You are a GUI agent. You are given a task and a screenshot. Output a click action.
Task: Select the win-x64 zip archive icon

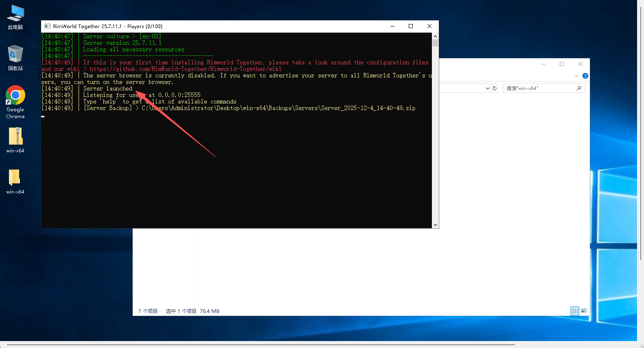click(15, 139)
